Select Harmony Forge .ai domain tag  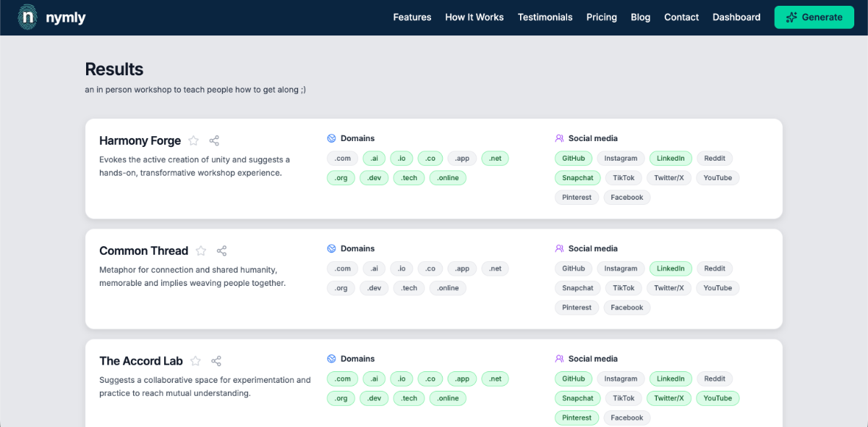374,158
